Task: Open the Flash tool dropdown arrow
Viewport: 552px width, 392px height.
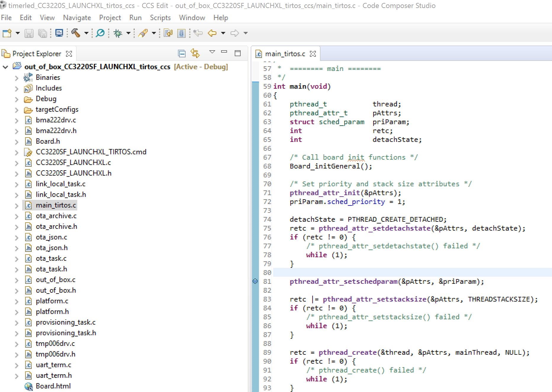Action: coord(154,33)
